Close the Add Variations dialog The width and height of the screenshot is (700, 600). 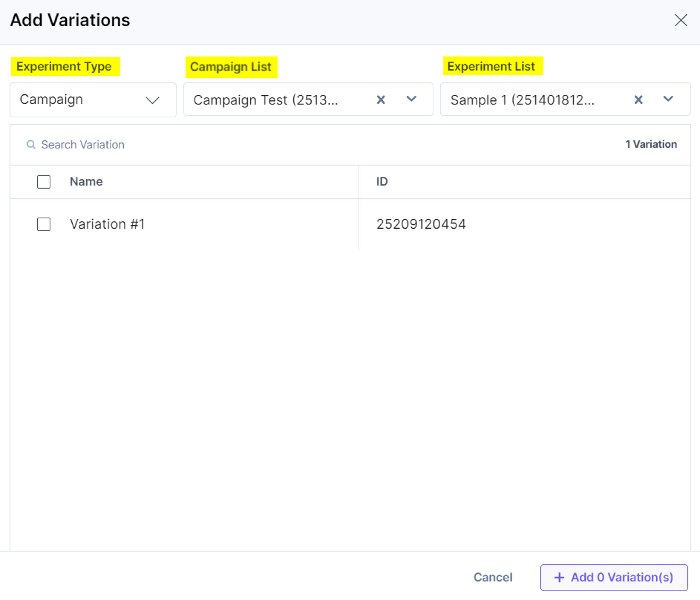(680, 20)
